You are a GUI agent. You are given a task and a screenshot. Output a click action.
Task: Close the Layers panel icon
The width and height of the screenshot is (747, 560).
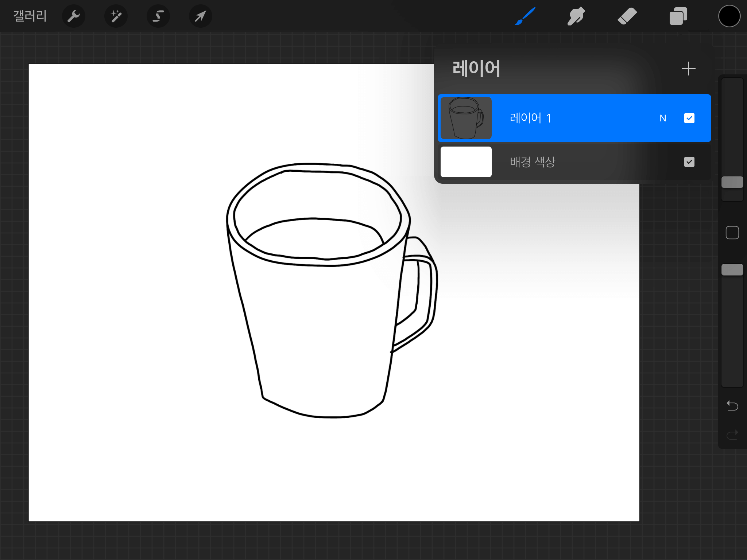point(678,16)
